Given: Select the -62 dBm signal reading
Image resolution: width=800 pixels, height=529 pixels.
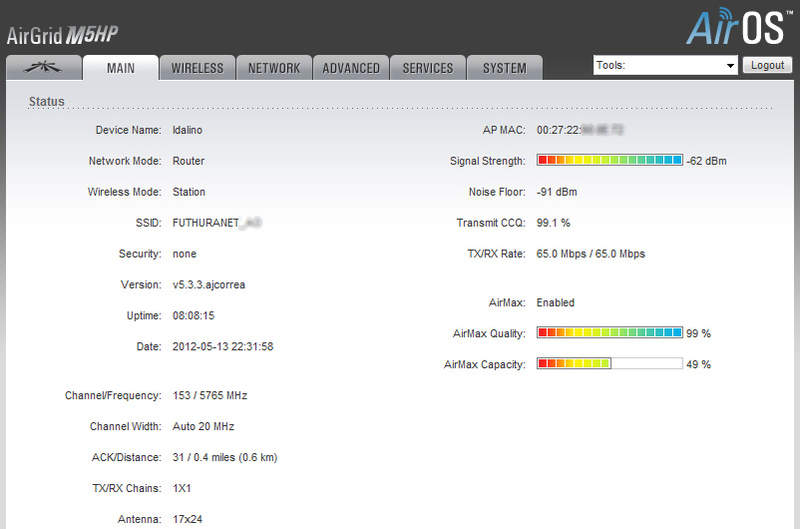Looking at the screenshot, I should click(x=706, y=161).
